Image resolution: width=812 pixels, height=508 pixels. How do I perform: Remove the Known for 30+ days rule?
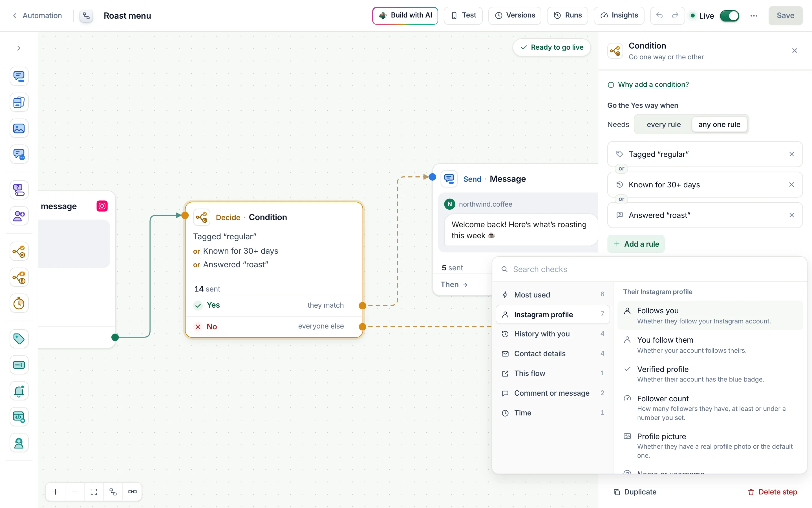(791, 185)
